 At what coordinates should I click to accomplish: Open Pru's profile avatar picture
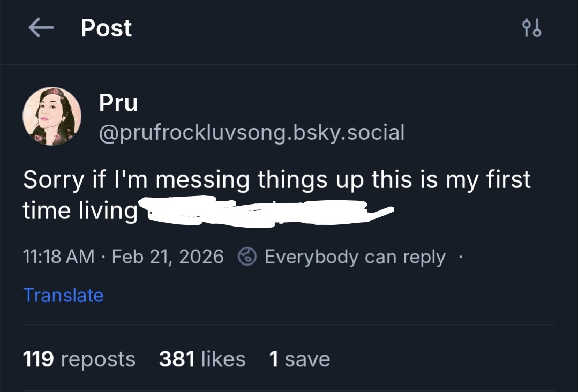[x=52, y=116]
